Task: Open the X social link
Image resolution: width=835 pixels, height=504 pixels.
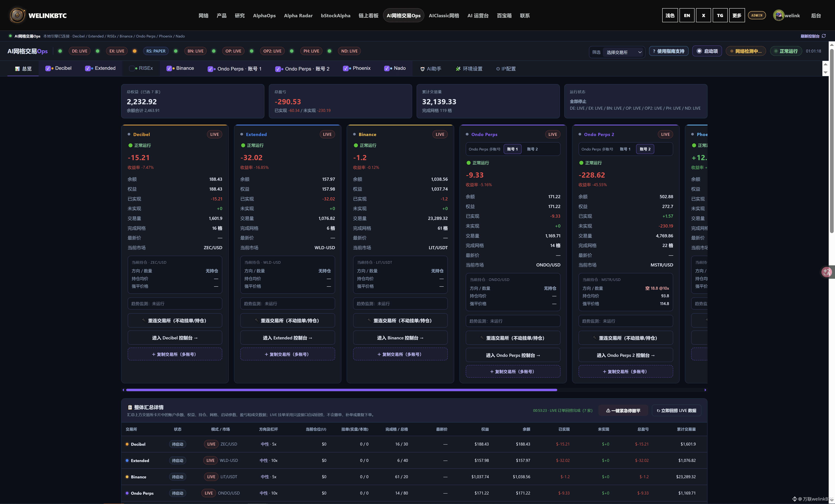Action: click(x=703, y=15)
